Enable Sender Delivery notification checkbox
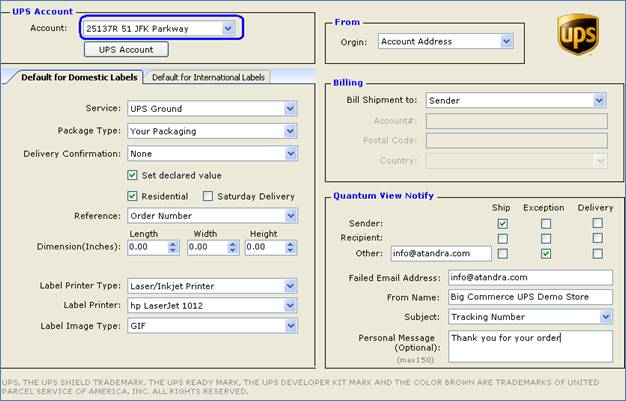This screenshot has width=626, height=401. click(x=598, y=223)
